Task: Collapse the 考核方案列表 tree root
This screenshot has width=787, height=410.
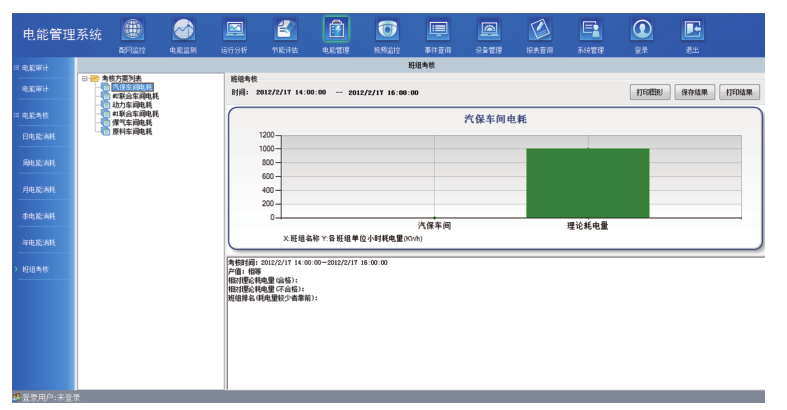Action: point(84,78)
